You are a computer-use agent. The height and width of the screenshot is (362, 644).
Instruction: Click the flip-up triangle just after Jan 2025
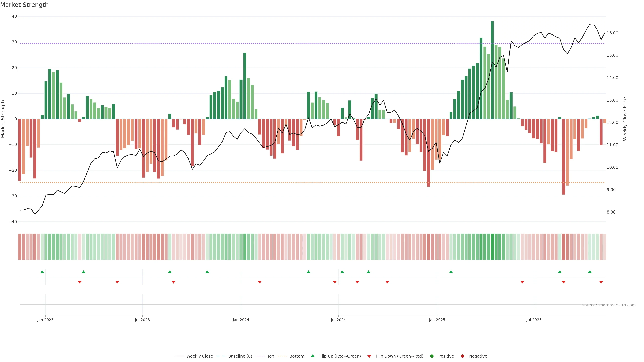[451, 272]
